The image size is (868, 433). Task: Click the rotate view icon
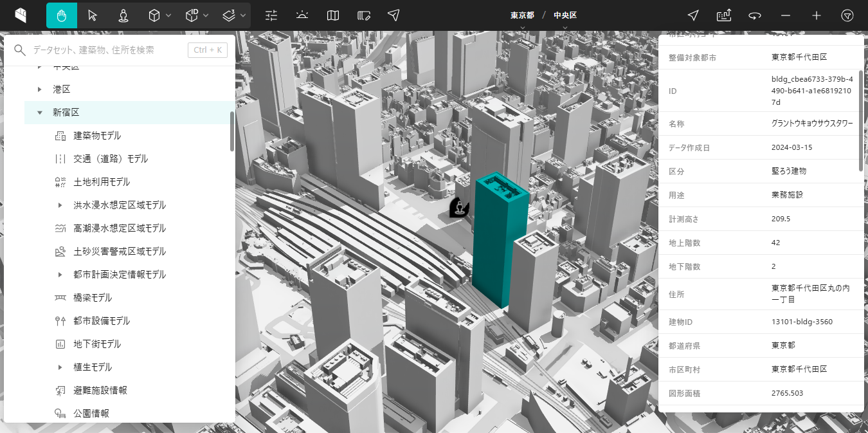[x=755, y=15]
